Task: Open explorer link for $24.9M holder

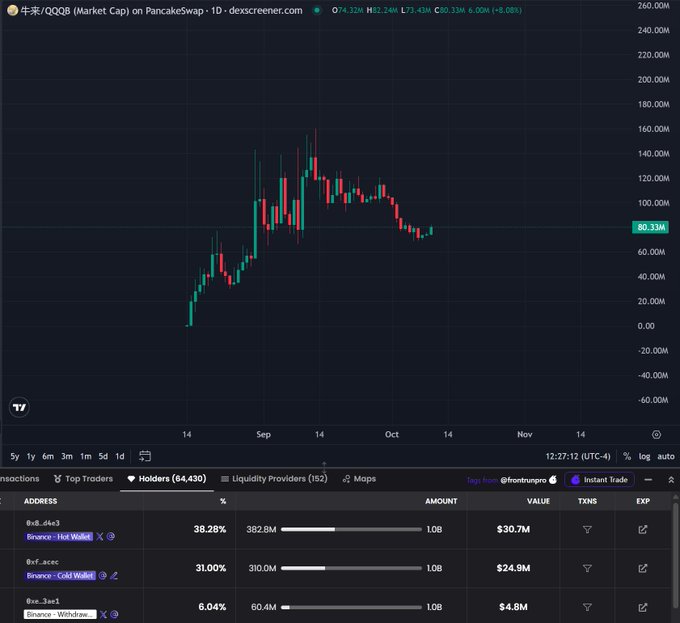Action: [643, 568]
